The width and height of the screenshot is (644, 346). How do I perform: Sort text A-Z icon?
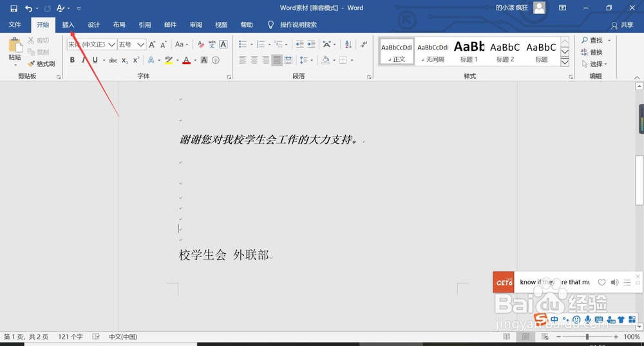pos(348,44)
